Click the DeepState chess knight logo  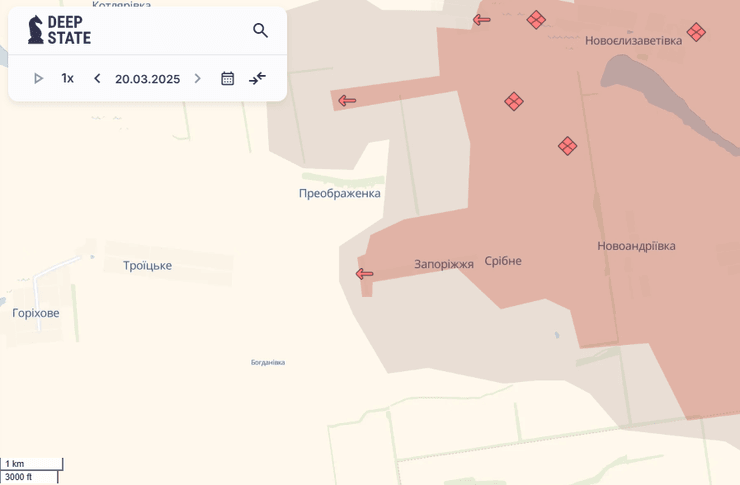(x=36, y=30)
